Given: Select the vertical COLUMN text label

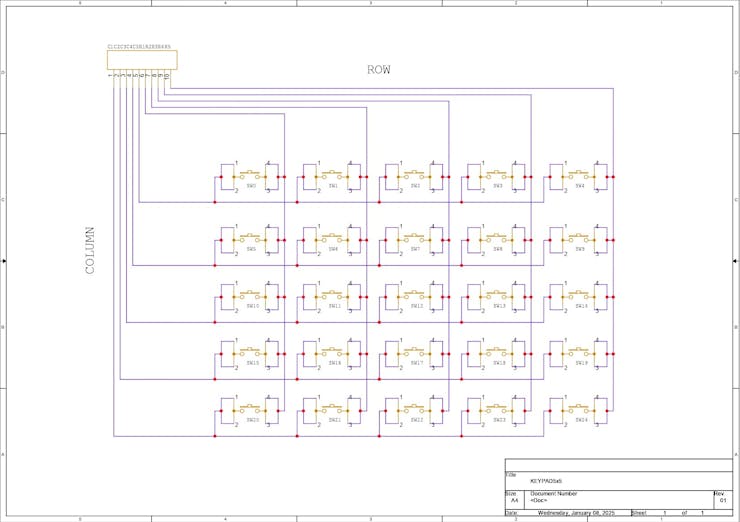Looking at the screenshot, I should click(90, 250).
